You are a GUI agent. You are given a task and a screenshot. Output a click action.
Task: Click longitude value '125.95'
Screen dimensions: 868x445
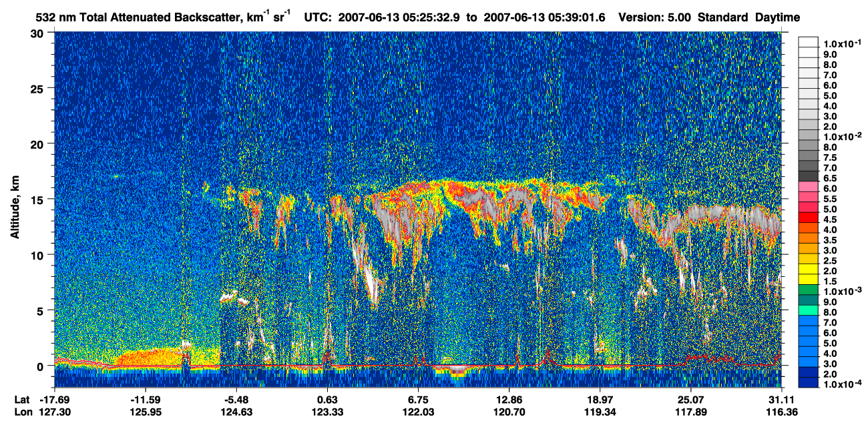point(146,412)
